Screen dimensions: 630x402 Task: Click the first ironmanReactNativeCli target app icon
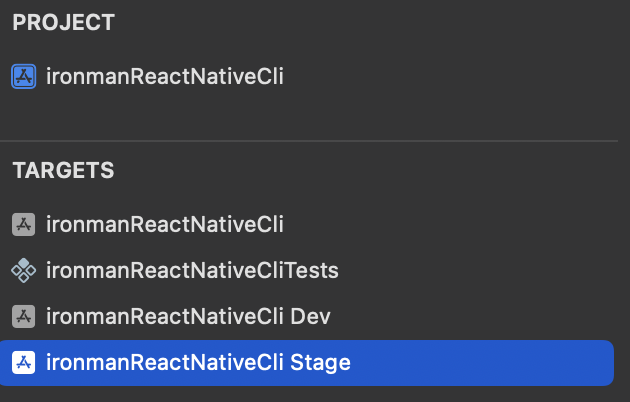pyautogui.click(x=23, y=224)
